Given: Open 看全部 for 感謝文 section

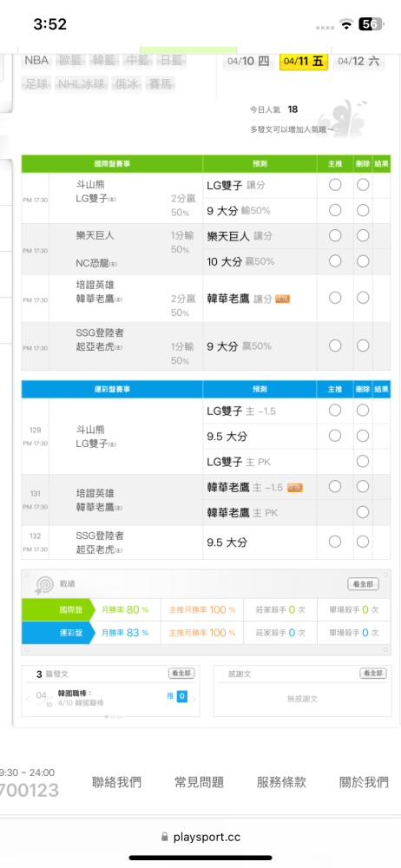Looking at the screenshot, I should [x=372, y=674].
